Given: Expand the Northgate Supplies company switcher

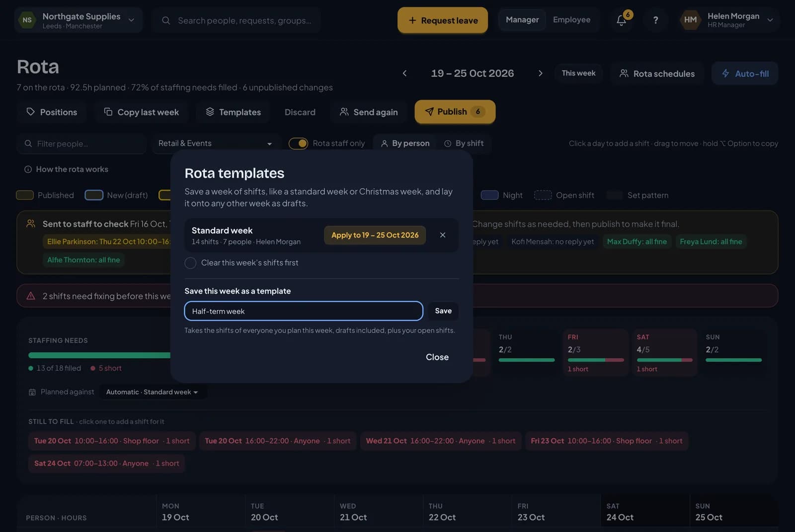Looking at the screenshot, I should click(x=79, y=20).
